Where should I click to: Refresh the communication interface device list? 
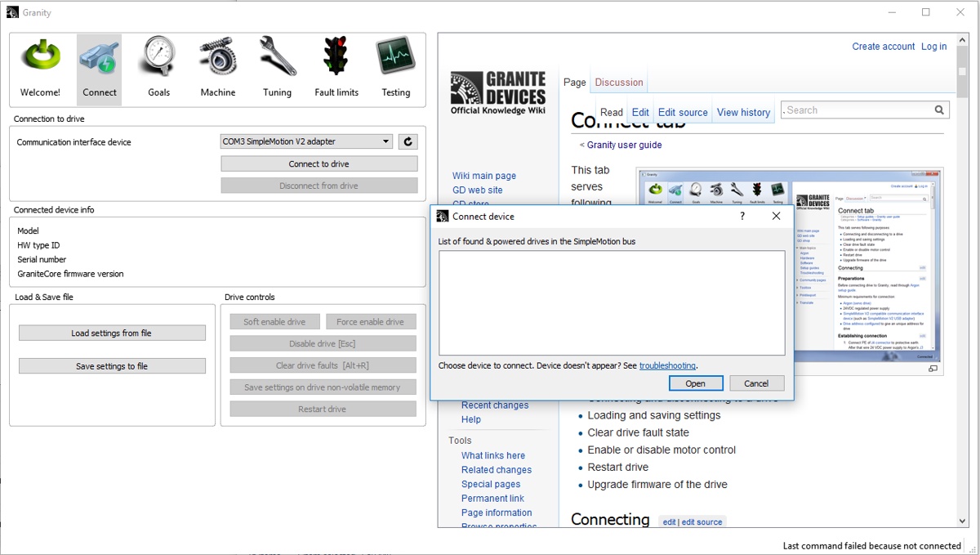pos(408,141)
